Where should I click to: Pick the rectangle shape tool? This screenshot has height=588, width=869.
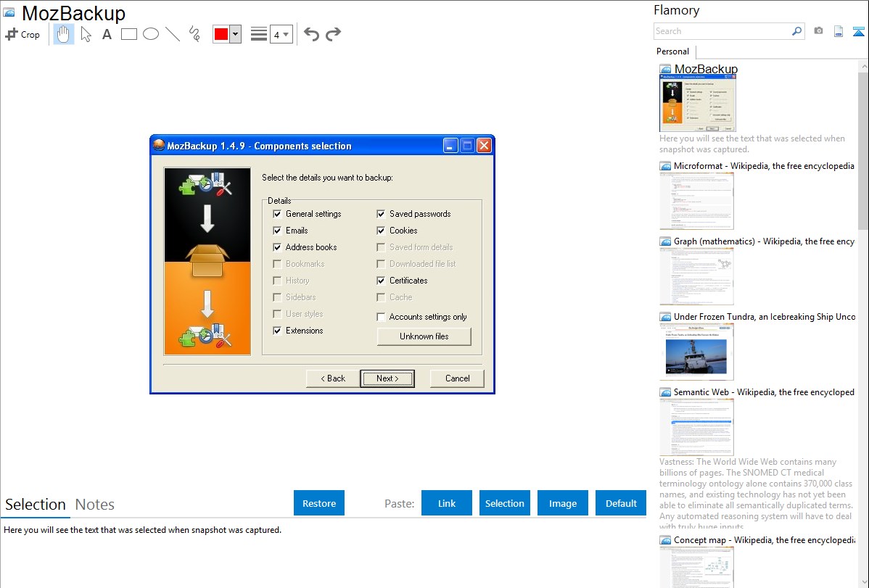128,34
